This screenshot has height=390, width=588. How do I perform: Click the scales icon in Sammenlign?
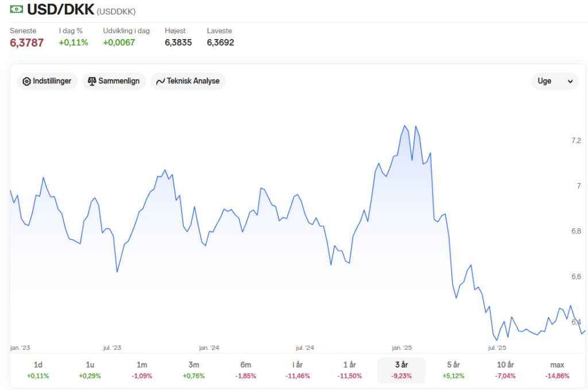pos(92,81)
